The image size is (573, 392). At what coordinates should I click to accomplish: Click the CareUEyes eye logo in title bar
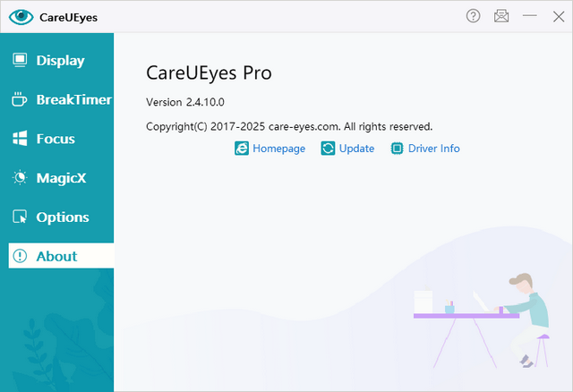coord(20,16)
